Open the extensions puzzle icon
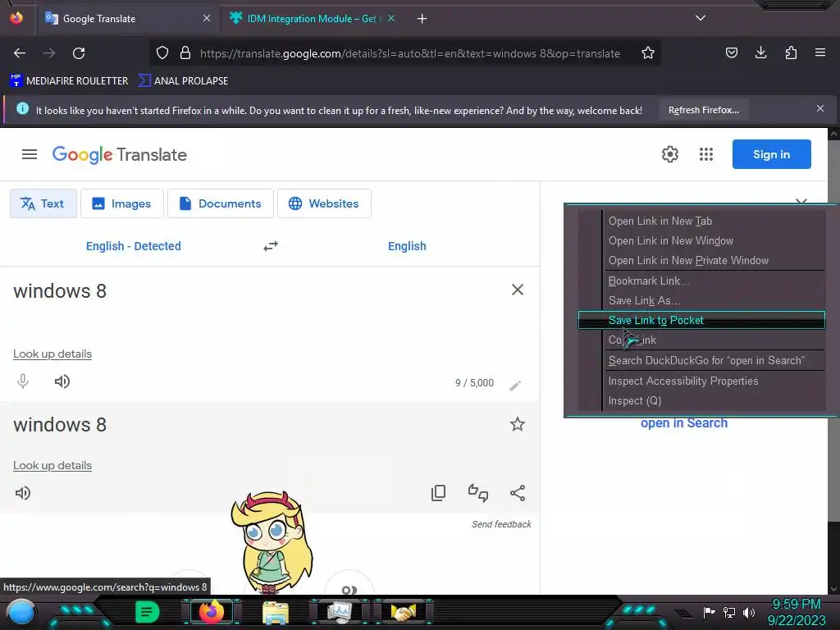Image resolution: width=840 pixels, height=630 pixels. [x=791, y=52]
